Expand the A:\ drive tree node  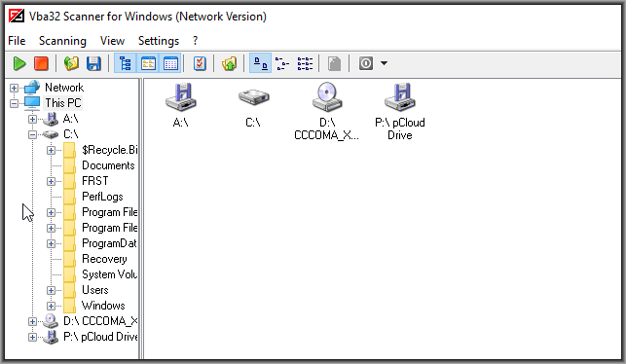coord(32,119)
